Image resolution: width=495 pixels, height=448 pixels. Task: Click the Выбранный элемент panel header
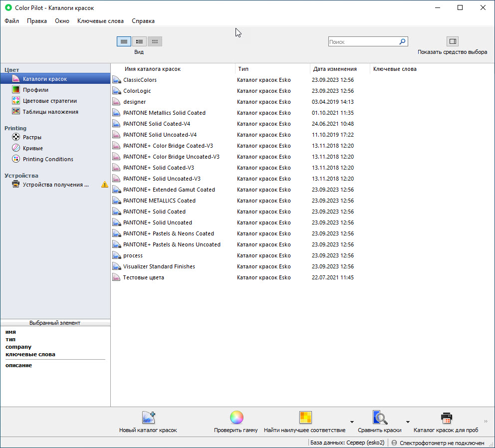point(55,323)
